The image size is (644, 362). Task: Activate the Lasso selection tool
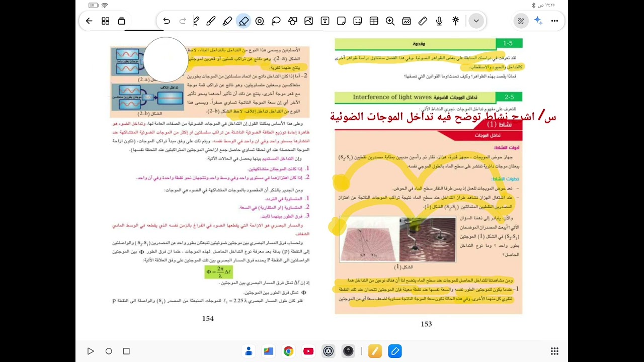coord(276,21)
